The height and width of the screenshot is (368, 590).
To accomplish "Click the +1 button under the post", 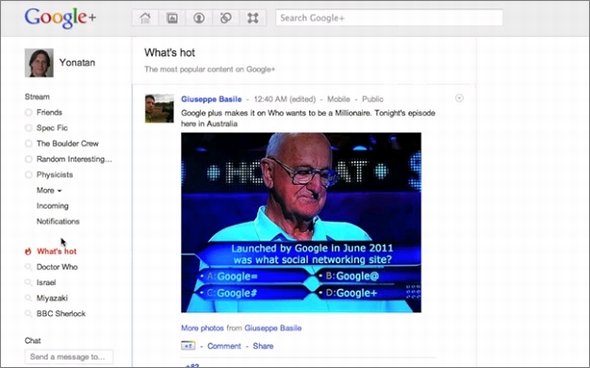I will click(188, 345).
